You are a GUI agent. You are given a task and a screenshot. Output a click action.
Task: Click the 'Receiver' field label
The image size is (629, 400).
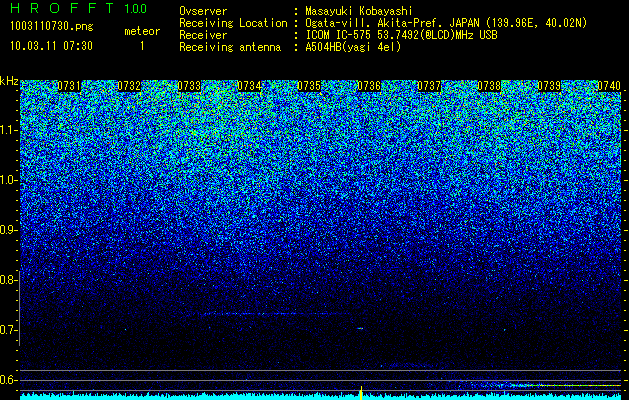203,35
